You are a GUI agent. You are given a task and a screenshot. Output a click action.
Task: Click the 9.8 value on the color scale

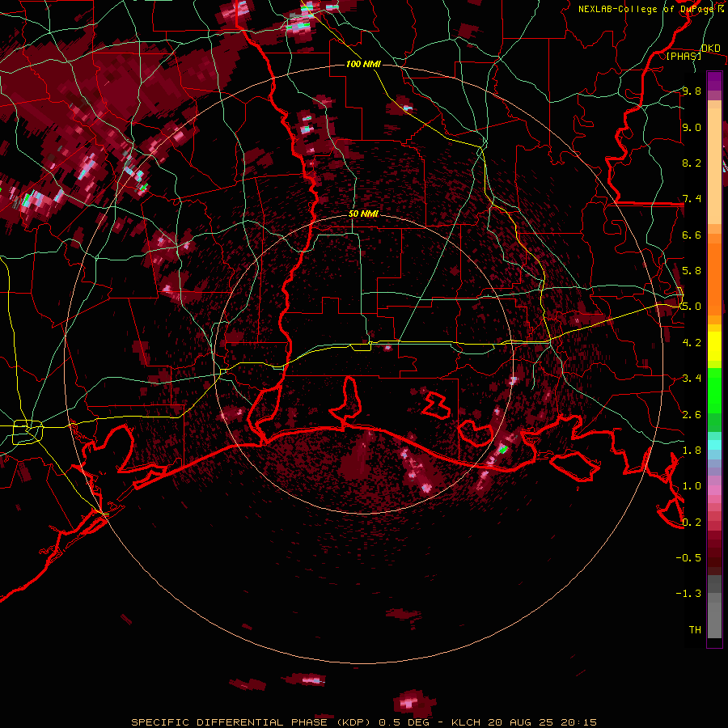[x=692, y=91]
